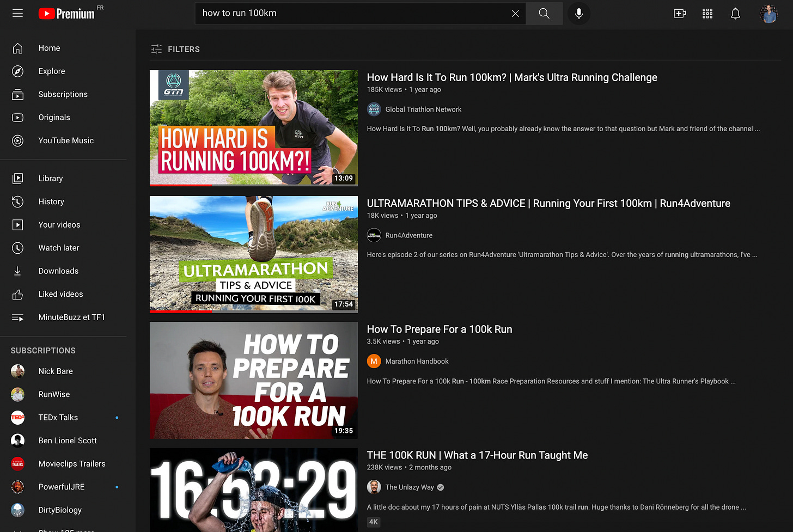Click the red watch-progress bar on Ultramarathon video
This screenshot has width=793, height=532.
point(181,311)
